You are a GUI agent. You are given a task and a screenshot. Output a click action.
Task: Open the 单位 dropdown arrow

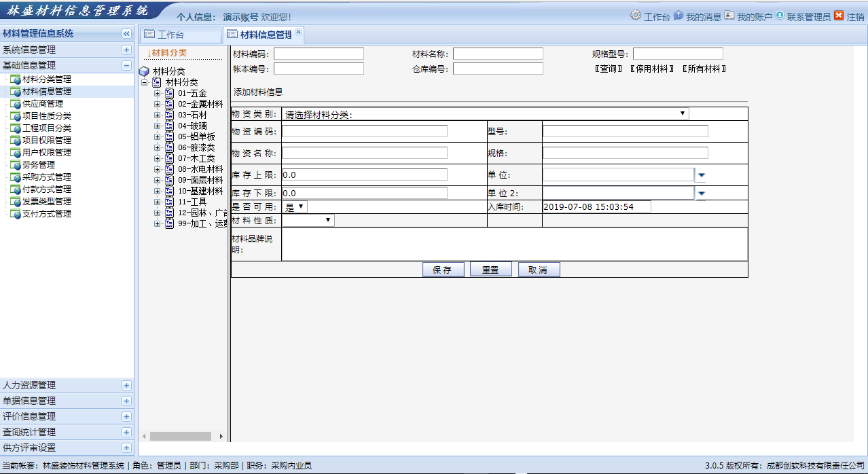click(702, 175)
